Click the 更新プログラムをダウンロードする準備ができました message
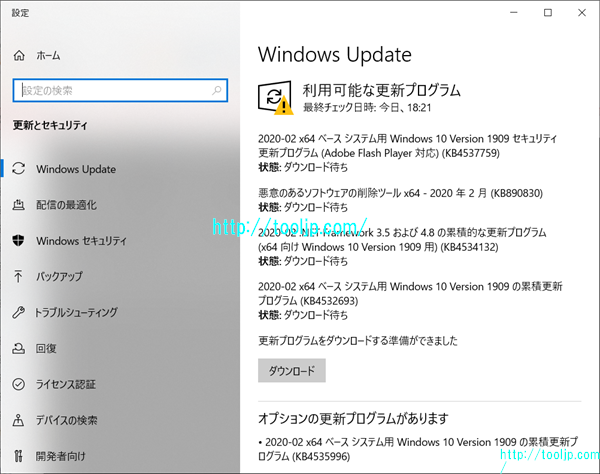 pos(358,340)
